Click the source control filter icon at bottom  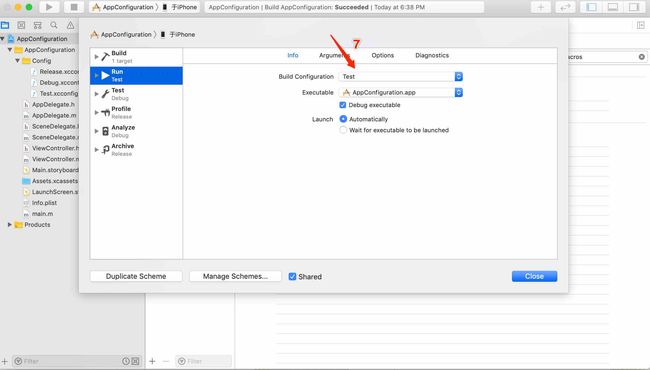(135, 361)
